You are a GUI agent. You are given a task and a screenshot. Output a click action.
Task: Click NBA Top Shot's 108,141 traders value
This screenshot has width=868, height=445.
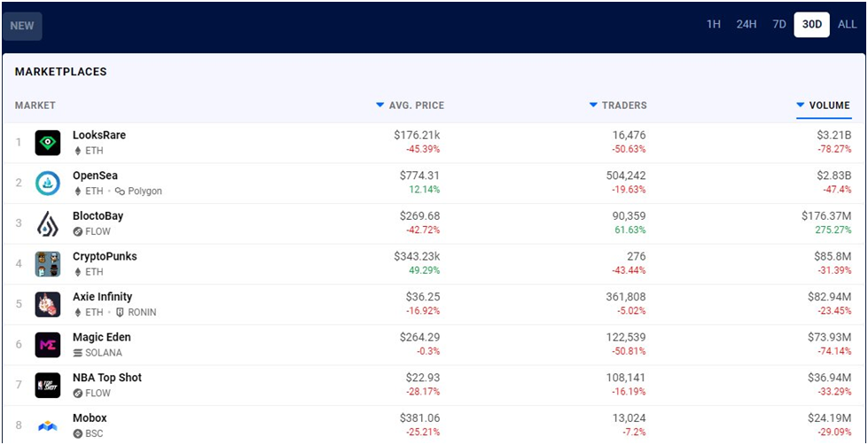click(x=626, y=378)
